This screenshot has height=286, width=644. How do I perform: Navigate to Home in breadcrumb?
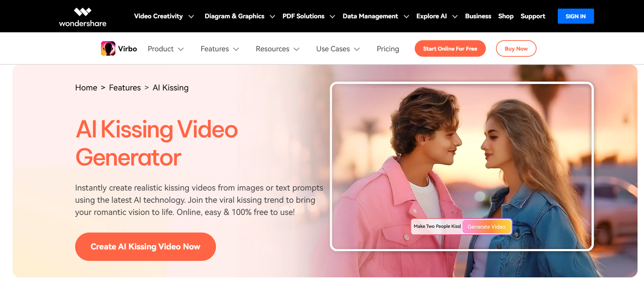[86, 88]
